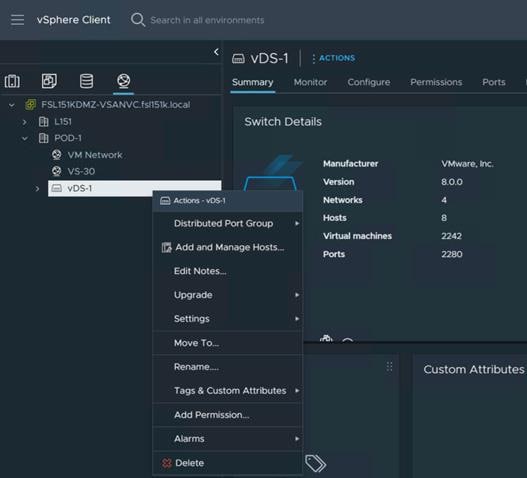Image resolution: width=527 pixels, height=478 pixels.
Task: Choose Delete from the context menu
Action: 228,463
